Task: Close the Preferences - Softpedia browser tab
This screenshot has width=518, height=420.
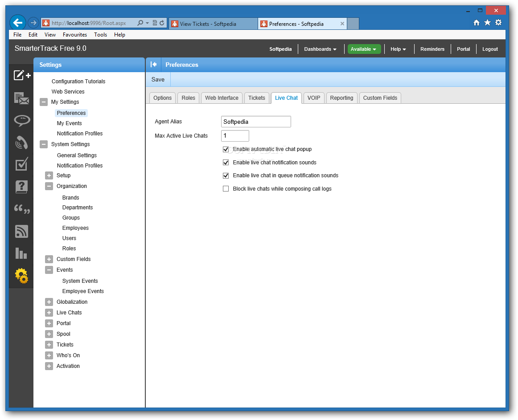Action: (342, 24)
